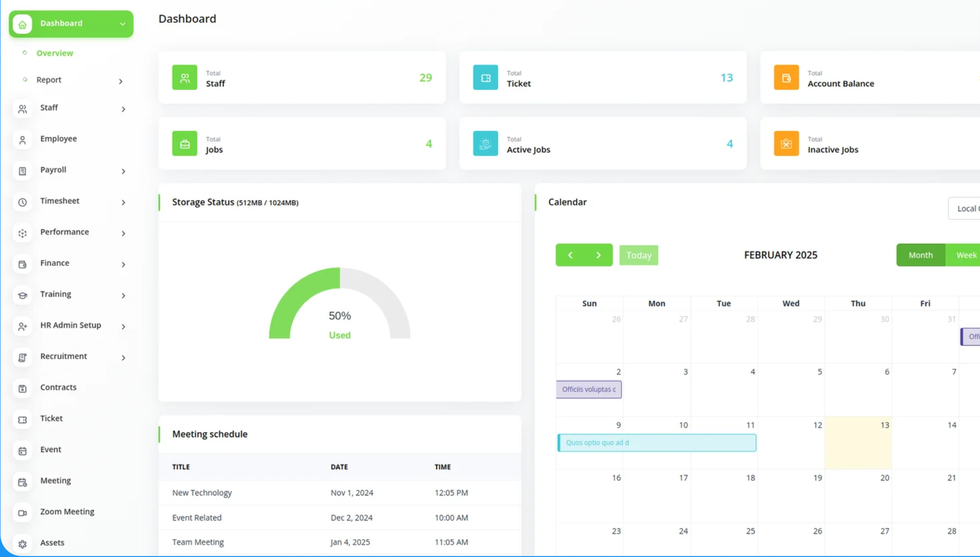Screen dimensions: 980x557
Task: Switch calendar to Month view
Action: click(920, 255)
